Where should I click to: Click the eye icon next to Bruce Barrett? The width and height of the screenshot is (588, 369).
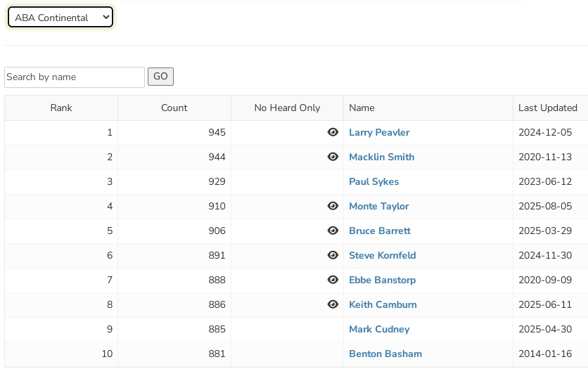click(x=333, y=231)
